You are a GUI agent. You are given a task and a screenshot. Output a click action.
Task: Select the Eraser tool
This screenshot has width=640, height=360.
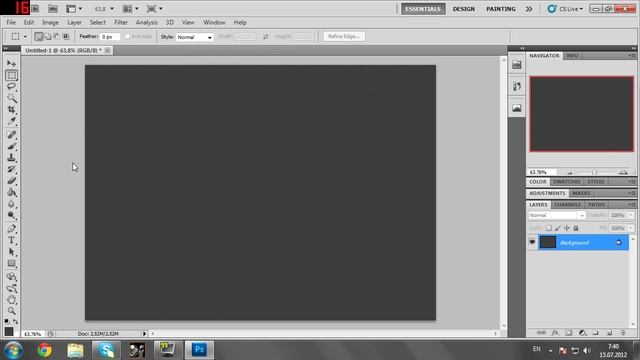point(11,180)
